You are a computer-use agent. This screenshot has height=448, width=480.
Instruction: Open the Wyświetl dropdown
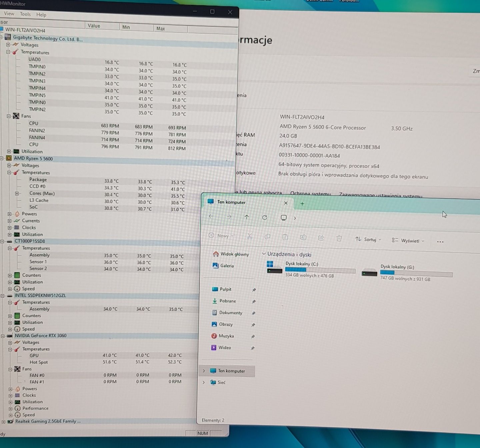pos(408,240)
